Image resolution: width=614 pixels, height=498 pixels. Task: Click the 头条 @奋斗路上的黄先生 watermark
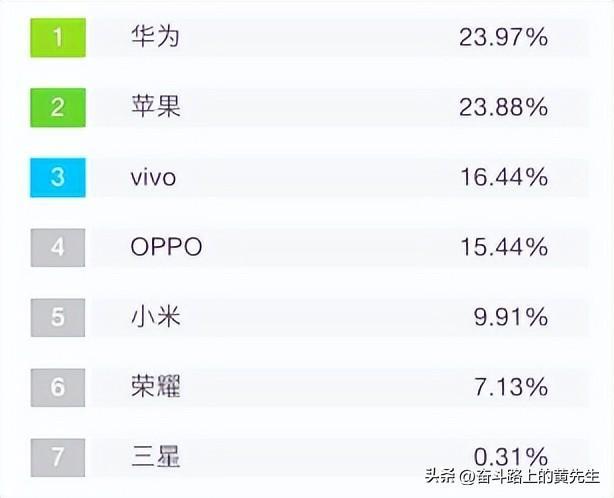coord(513,476)
